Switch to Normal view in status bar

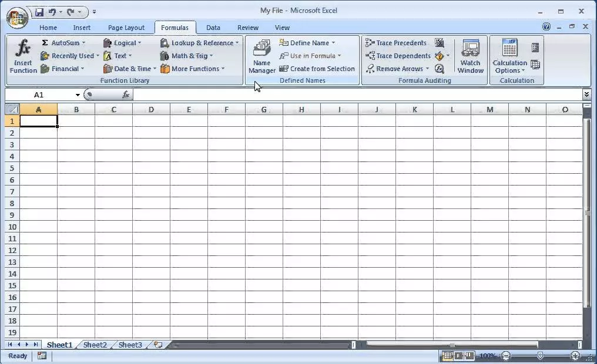coord(447,356)
